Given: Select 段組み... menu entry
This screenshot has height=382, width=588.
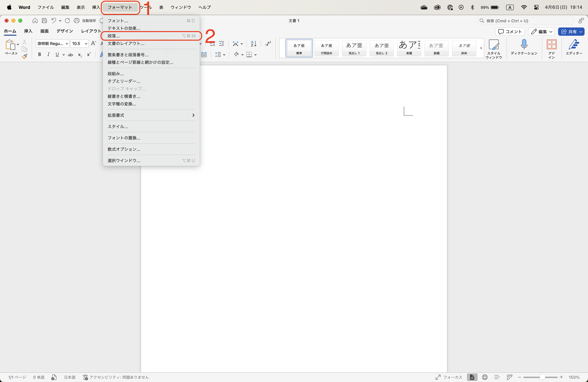Looking at the screenshot, I should [x=151, y=74].
